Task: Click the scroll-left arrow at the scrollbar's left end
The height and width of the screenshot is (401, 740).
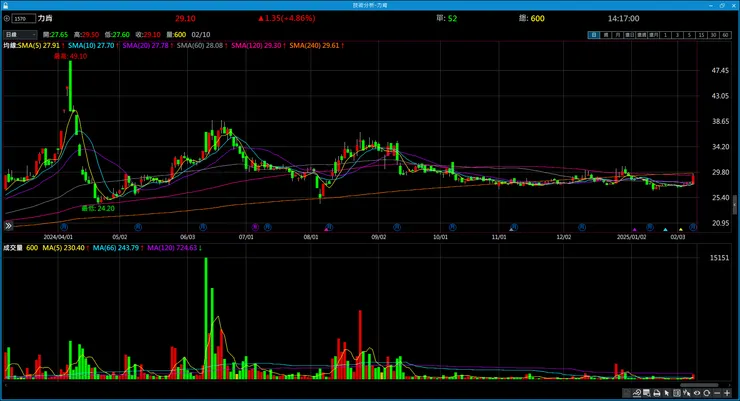Action: tap(5, 385)
